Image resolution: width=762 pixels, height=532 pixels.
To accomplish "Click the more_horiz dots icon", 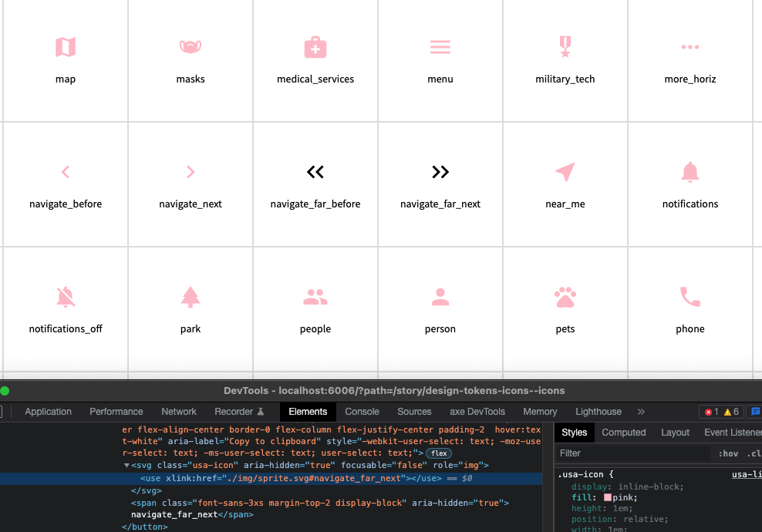I will click(690, 47).
